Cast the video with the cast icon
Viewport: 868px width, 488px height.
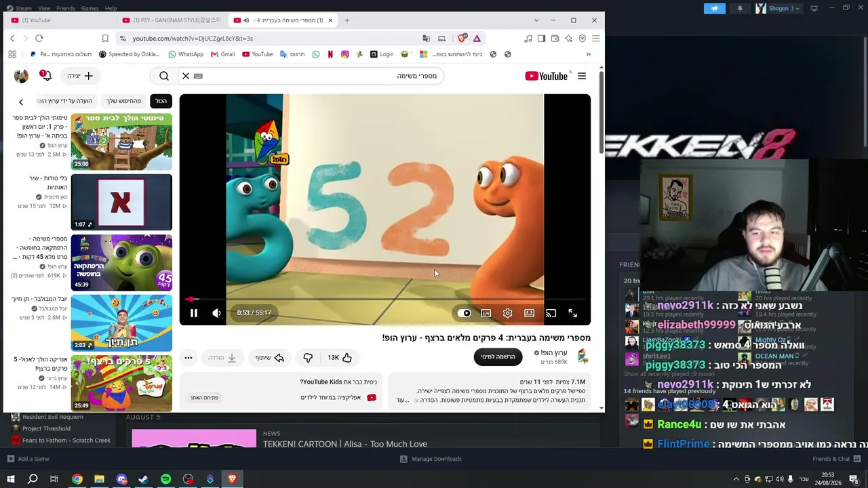(551, 313)
